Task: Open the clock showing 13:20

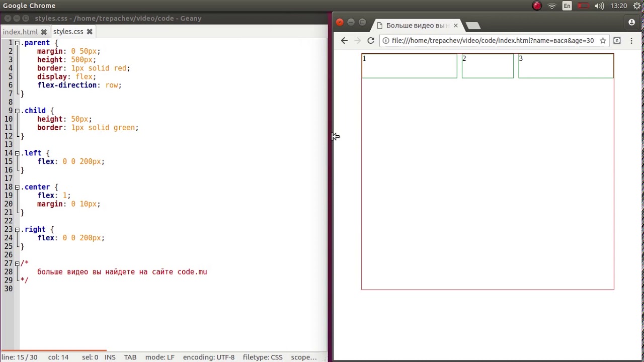Action: point(618,6)
